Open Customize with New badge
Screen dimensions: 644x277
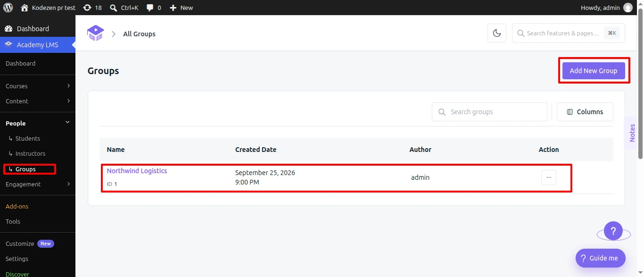30,243
